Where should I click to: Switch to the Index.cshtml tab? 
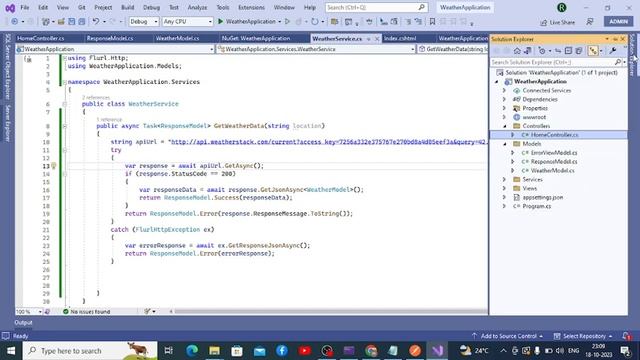click(400, 38)
